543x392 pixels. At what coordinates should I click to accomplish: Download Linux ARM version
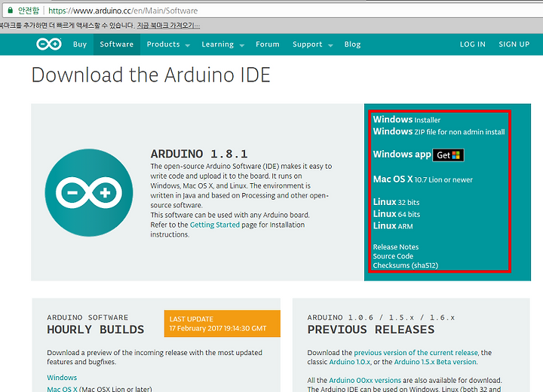pos(393,226)
